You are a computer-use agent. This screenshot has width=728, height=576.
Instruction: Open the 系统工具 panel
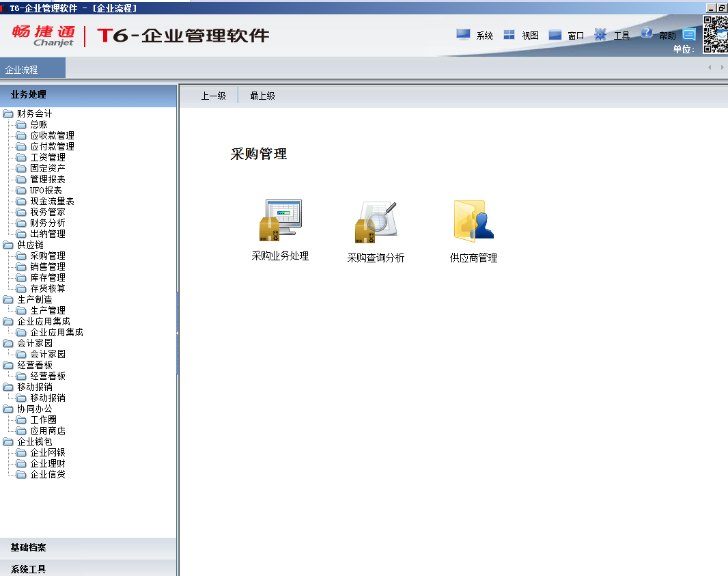click(x=88, y=568)
